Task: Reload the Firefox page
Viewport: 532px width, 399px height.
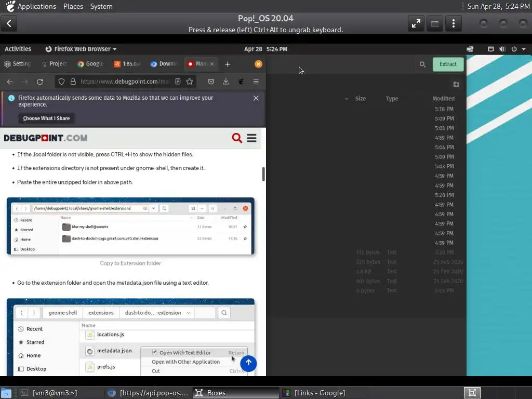Action: (x=39, y=82)
